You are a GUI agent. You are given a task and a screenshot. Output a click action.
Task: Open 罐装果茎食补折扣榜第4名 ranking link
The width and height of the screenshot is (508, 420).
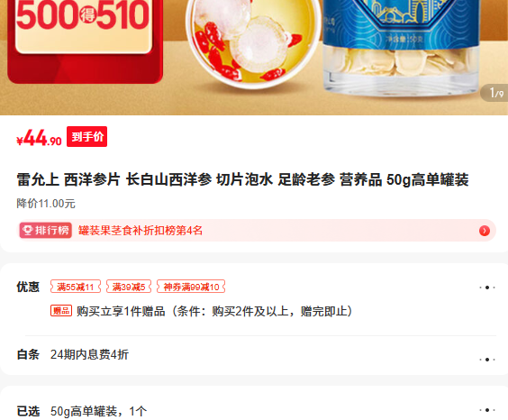point(141,231)
